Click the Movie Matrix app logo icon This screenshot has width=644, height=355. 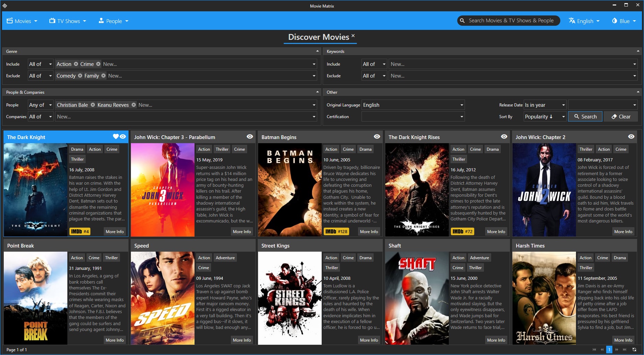click(x=5, y=5)
